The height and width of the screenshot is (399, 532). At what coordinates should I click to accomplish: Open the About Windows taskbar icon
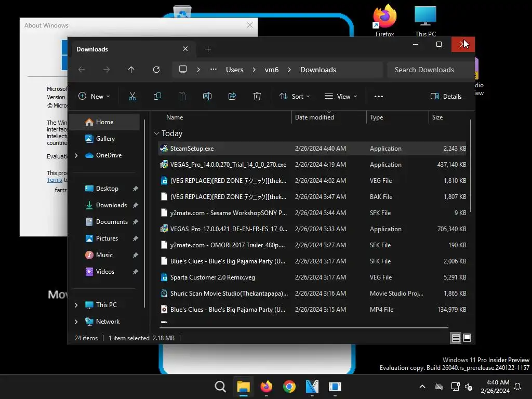click(x=335, y=387)
